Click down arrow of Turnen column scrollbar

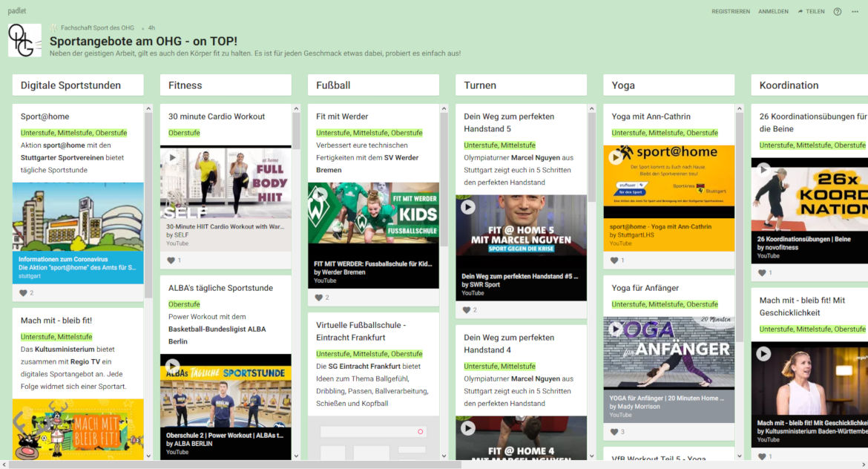click(x=592, y=456)
